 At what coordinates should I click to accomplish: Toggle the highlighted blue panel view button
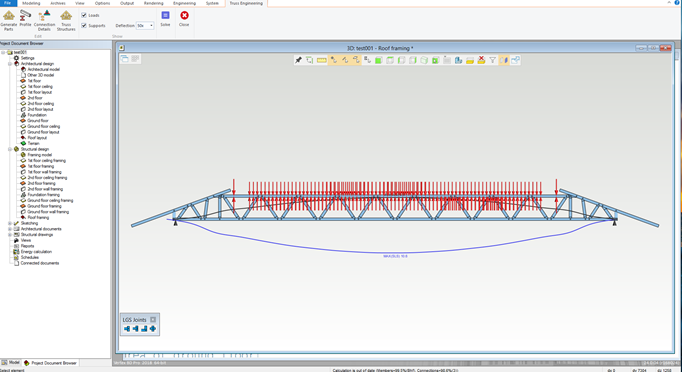tap(504, 60)
